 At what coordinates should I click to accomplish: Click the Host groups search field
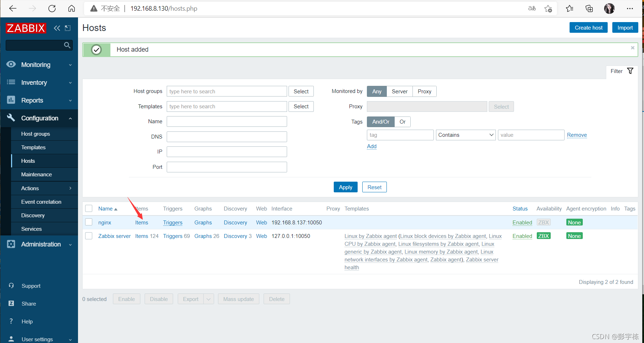pos(227,92)
